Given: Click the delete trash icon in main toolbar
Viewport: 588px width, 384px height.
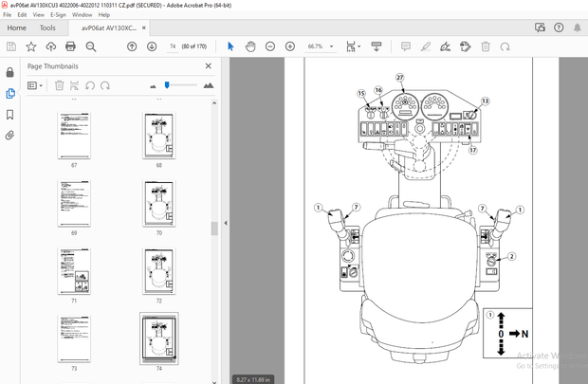Looking at the screenshot, I should (486, 46).
